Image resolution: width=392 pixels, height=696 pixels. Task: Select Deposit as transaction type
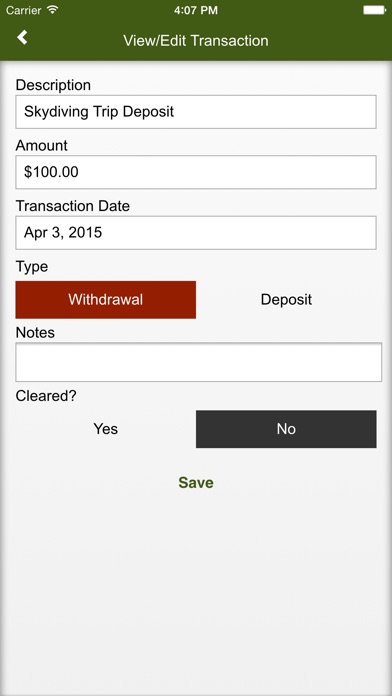286,300
